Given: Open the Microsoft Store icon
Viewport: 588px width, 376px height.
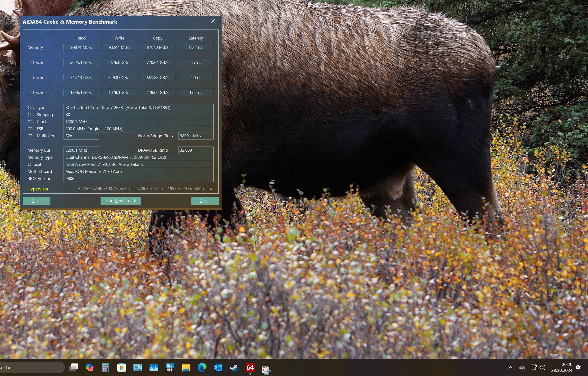Looking at the screenshot, I should point(121,367).
